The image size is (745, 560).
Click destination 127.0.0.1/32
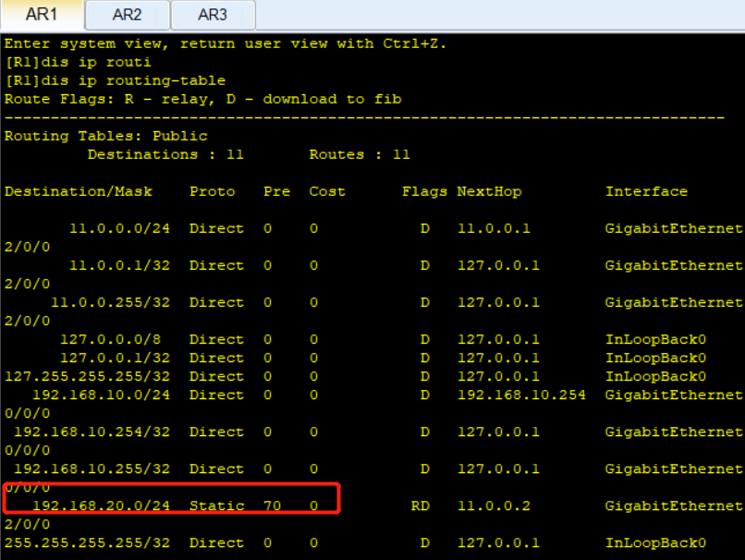[115, 359]
